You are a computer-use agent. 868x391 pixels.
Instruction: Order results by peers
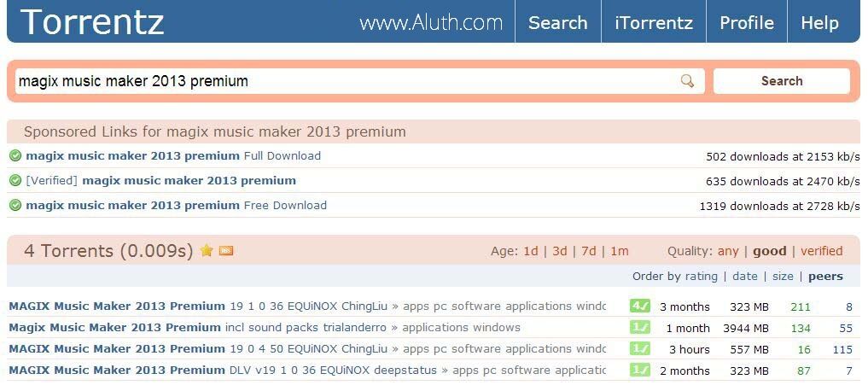[x=825, y=277]
